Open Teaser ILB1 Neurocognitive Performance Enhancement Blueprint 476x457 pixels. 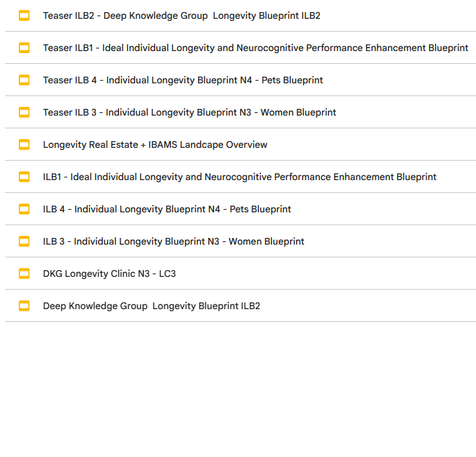255,48
